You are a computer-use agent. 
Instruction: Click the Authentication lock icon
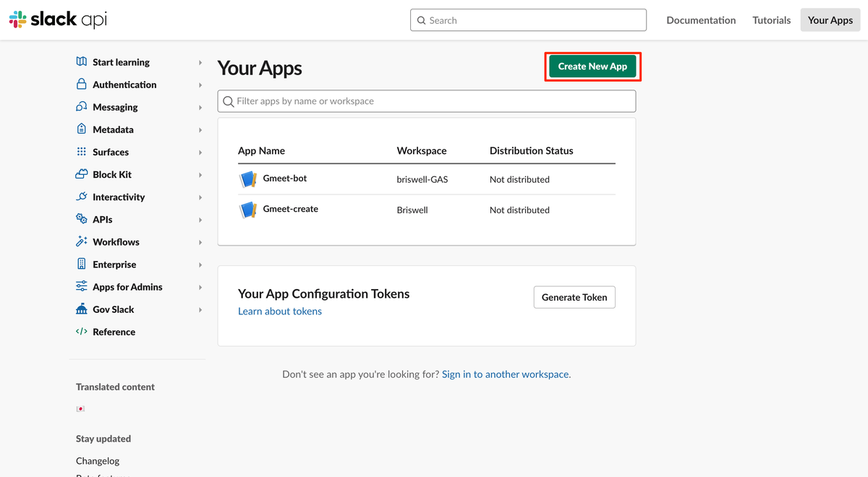(x=81, y=85)
